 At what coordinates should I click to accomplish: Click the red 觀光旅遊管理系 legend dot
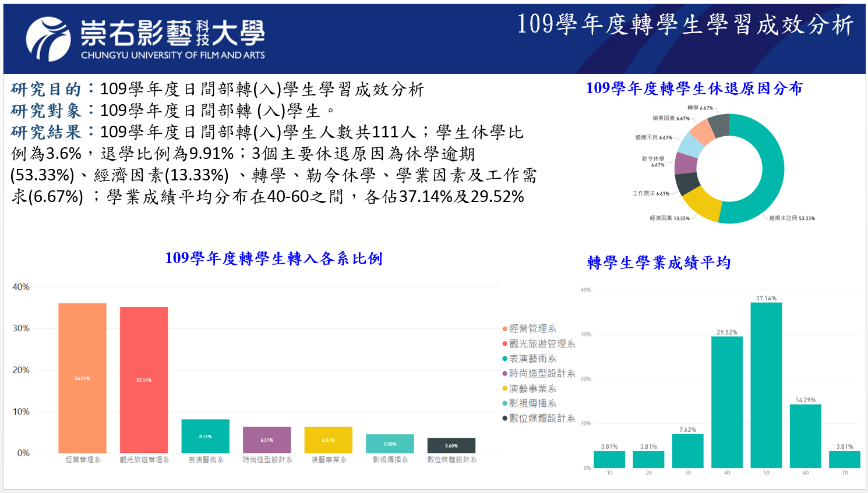click(505, 344)
